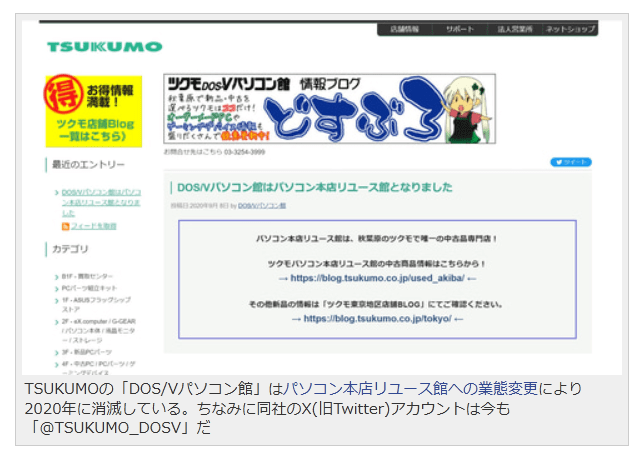Click the RSS feed orange icon

(x=65, y=226)
